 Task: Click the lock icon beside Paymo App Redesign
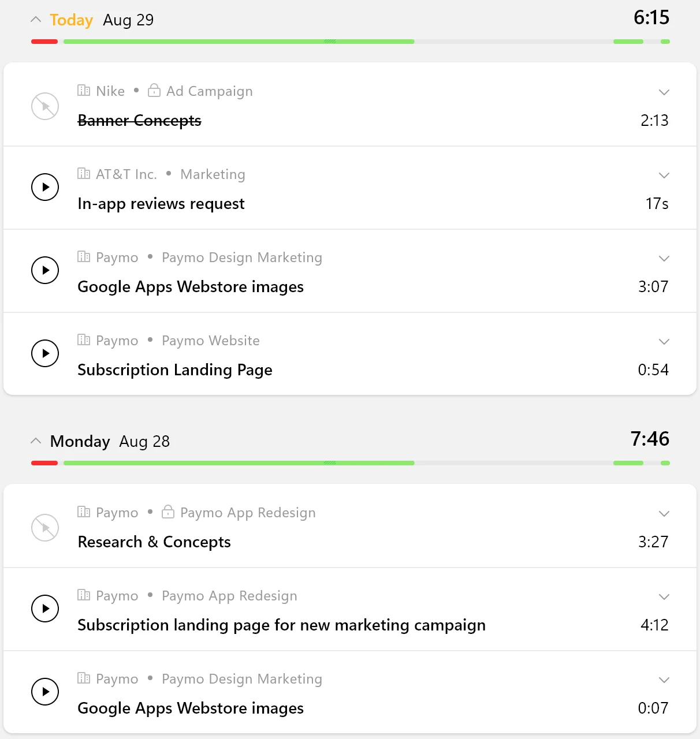(168, 512)
